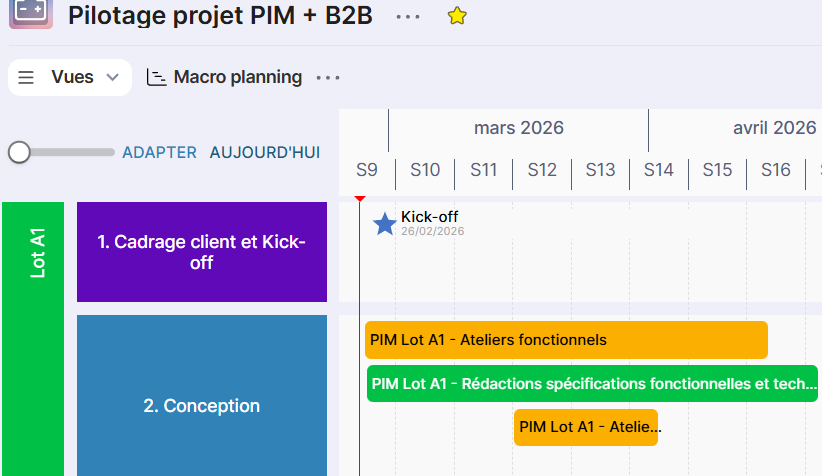Toggle the yellow favorite star
The height and width of the screenshot is (476, 822).
point(457,16)
